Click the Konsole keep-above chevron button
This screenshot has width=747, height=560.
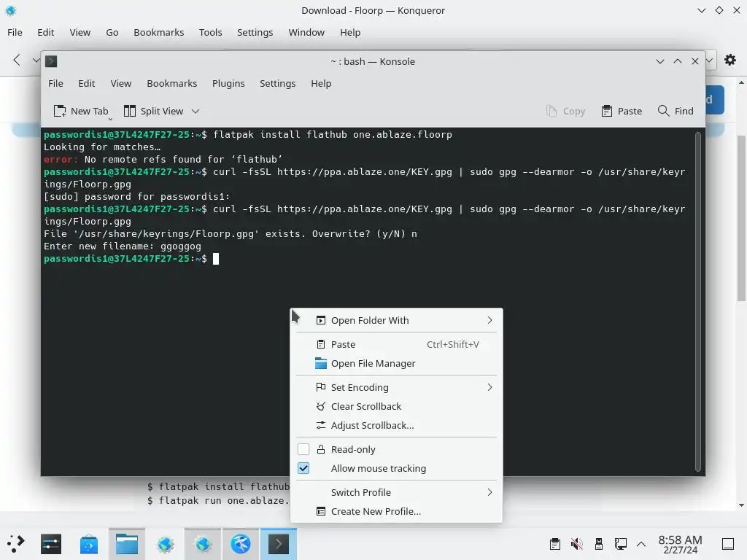tap(678, 61)
